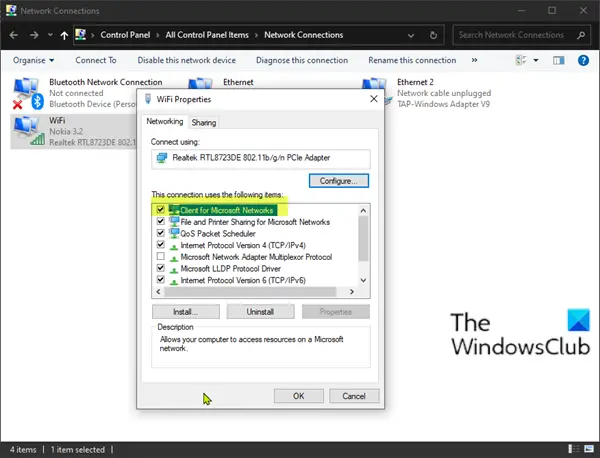Expand the address bar history dropdown

tap(411, 36)
